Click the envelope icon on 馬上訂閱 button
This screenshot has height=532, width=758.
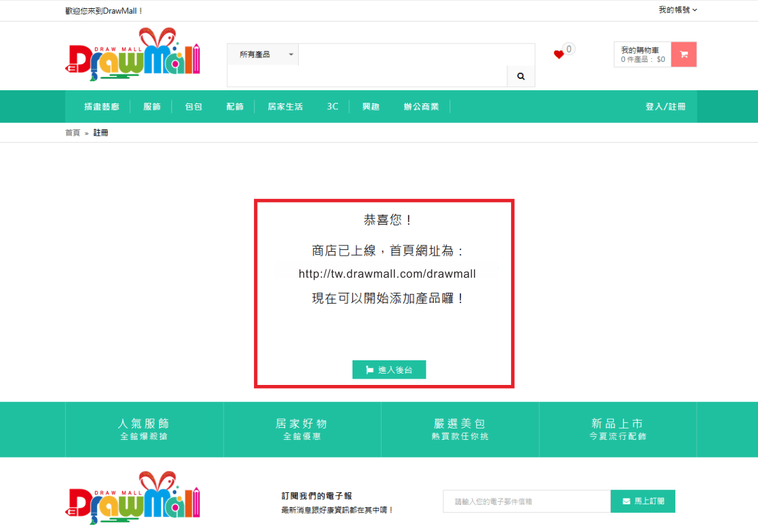point(624,501)
